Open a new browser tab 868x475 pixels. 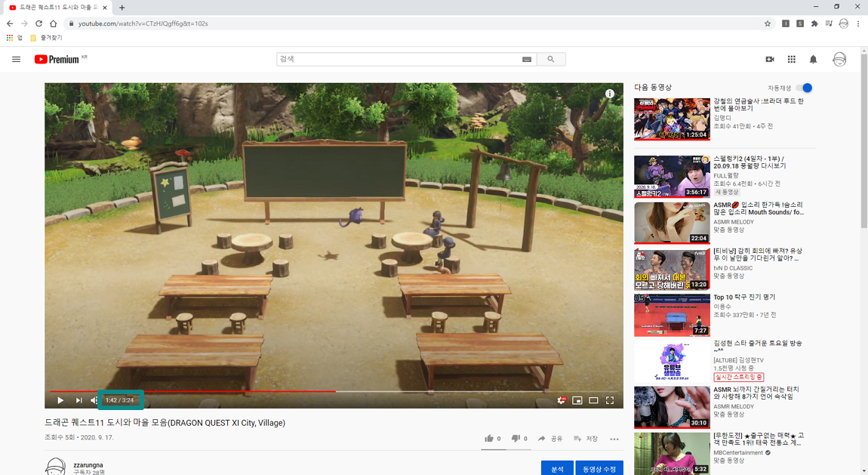click(122, 8)
